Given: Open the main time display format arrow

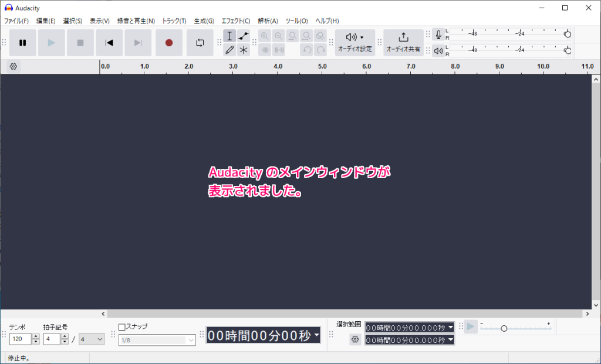Looking at the screenshot, I should coord(316,335).
